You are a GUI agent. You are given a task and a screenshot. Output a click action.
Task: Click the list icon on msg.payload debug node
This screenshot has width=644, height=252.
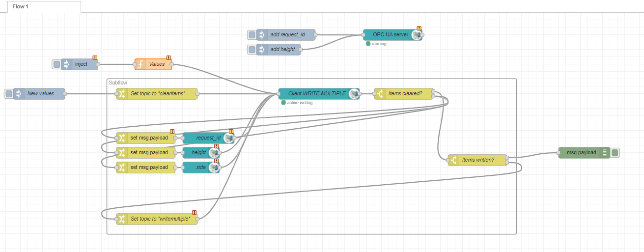pyautogui.click(x=605, y=153)
